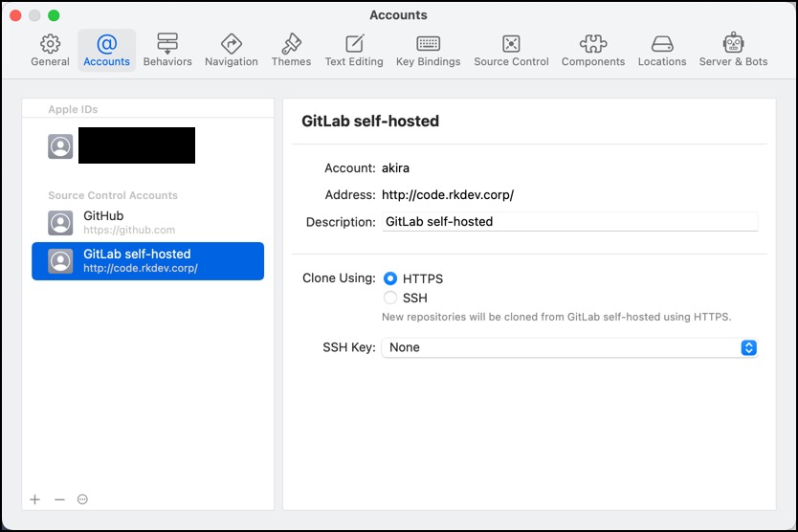Remove selected account with minus button

tap(59, 499)
